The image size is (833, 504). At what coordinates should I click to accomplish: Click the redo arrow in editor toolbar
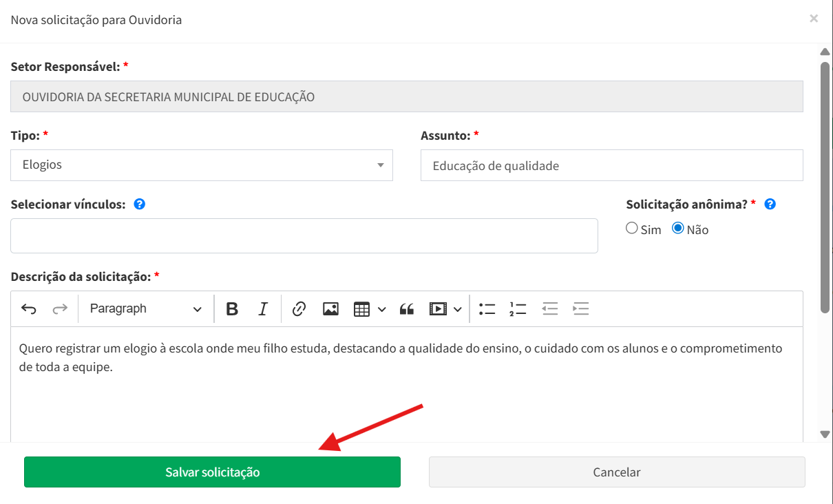pos(61,309)
